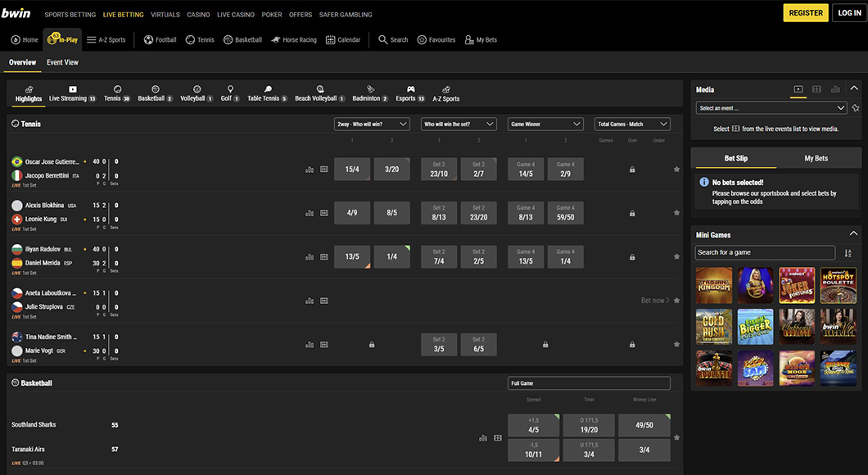Open the Poker top menu
Image resolution: width=868 pixels, height=475 pixels.
pyautogui.click(x=272, y=15)
